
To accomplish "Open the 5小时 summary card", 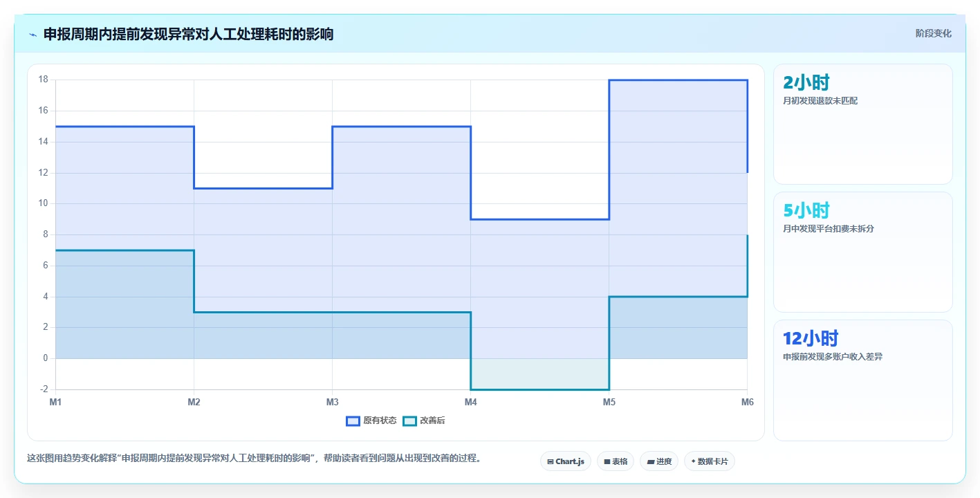I will click(862, 252).
